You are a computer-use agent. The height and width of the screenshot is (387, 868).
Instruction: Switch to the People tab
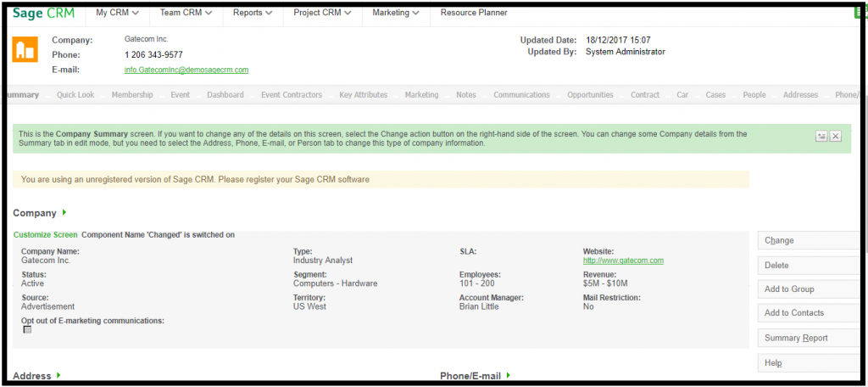[754, 95]
